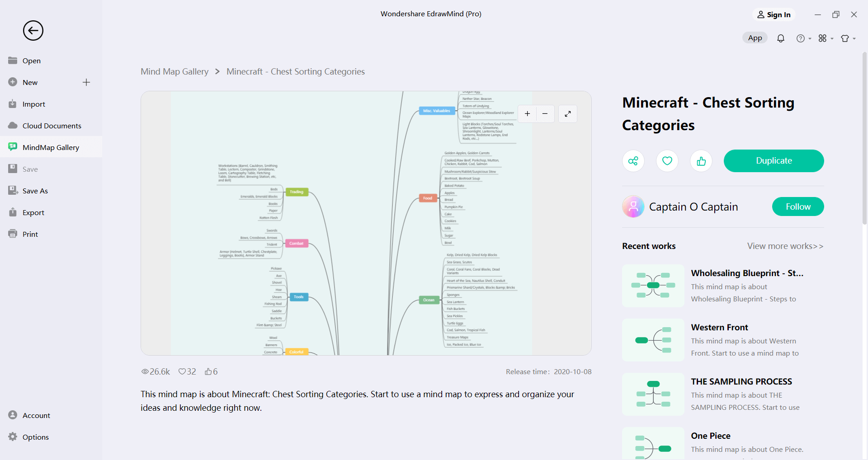
Task: Open Account settings
Action: [x=51, y=415]
